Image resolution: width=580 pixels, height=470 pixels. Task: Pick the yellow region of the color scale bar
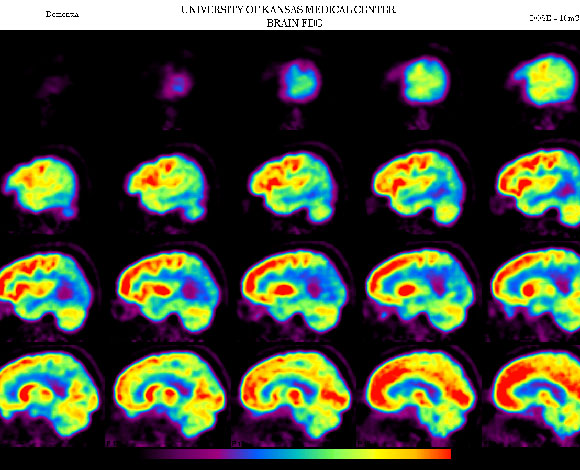pos(374,454)
